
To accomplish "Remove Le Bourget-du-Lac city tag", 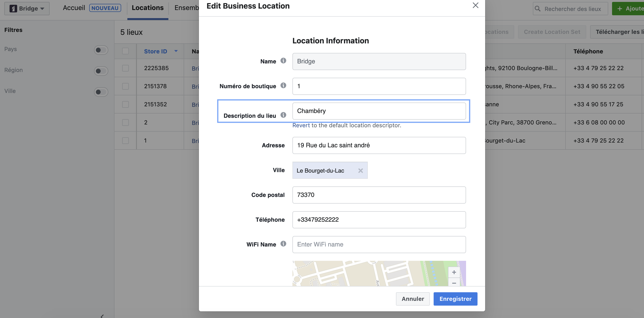I will (360, 171).
